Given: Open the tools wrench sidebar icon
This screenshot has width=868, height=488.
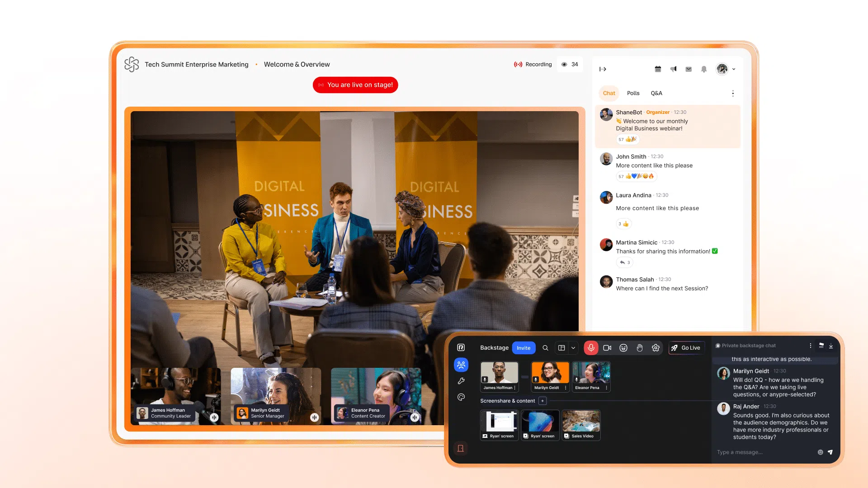Looking at the screenshot, I should point(461,381).
